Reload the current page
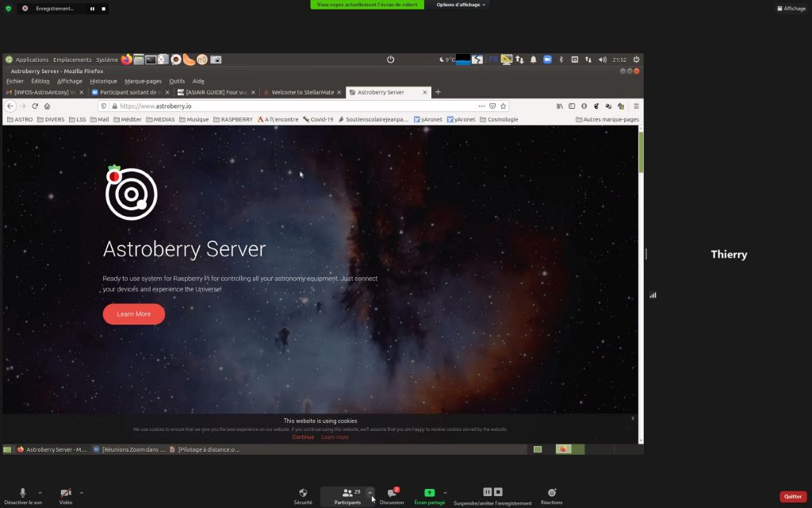The width and height of the screenshot is (812, 508). click(x=35, y=106)
